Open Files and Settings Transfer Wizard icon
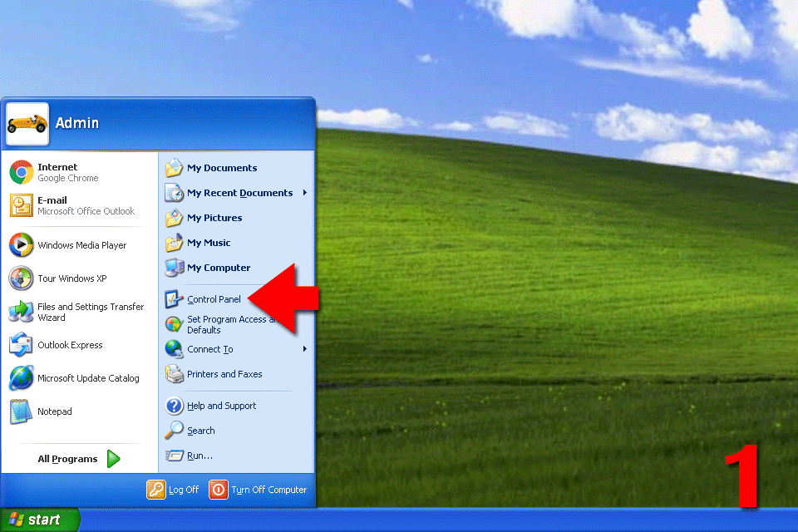Screen dimensions: 798x532 (22, 312)
